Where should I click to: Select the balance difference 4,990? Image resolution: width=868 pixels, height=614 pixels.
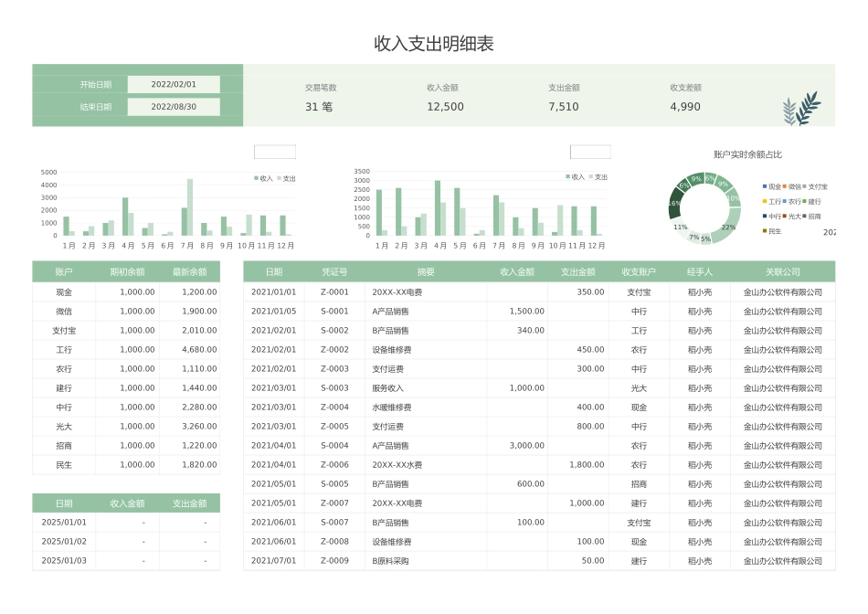tap(685, 107)
